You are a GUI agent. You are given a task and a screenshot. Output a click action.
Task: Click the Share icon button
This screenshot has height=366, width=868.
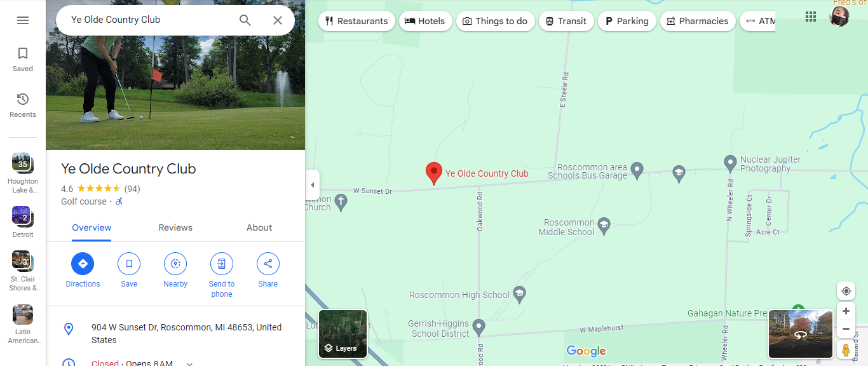[x=268, y=264]
